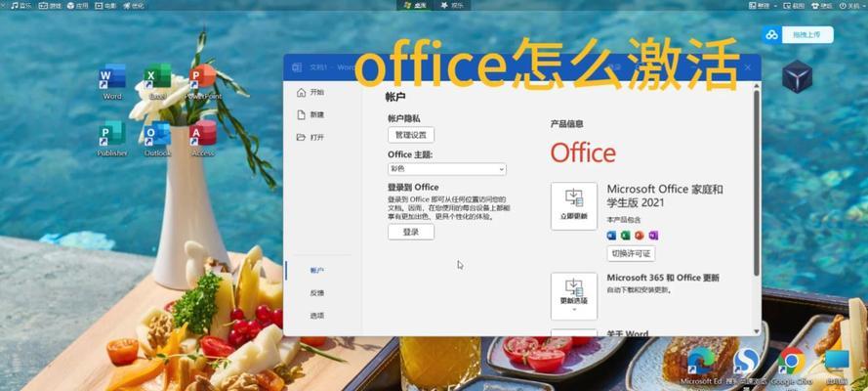Viewport: 868px width, 391px height.
Task: Open the Excel desktop shortcut
Action: click(158, 82)
